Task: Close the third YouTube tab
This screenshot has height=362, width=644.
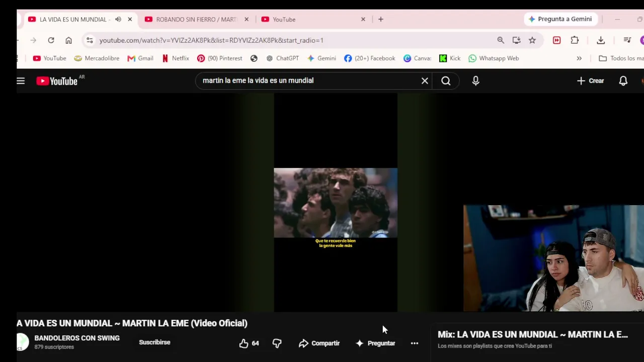Action: click(x=363, y=19)
